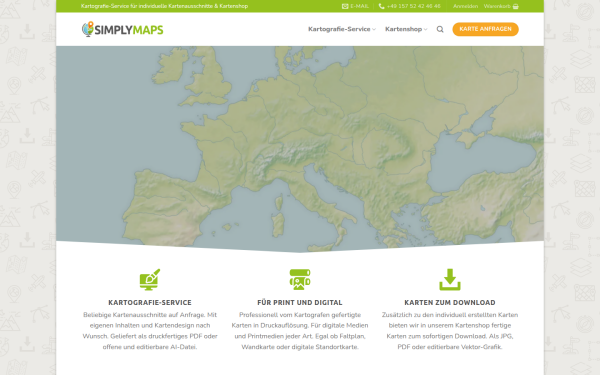Image resolution: width=600 pixels, height=375 pixels.
Task: Call the +49 phone number link
Action: tap(413, 6)
